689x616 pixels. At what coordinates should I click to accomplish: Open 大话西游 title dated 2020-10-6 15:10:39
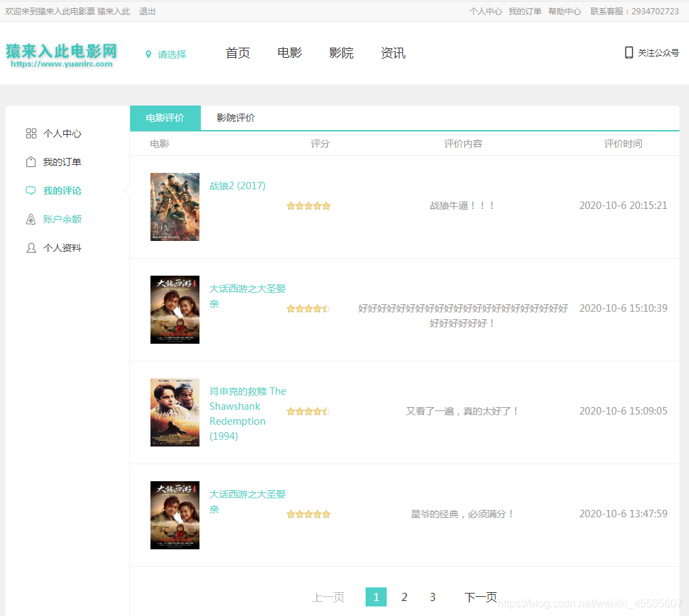pyautogui.click(x=247, y=296)
